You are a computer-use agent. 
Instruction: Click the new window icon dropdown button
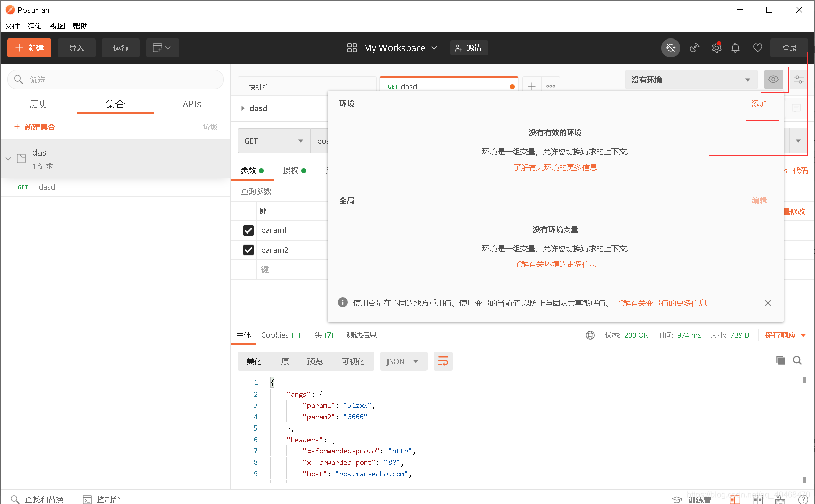[163, 48]
